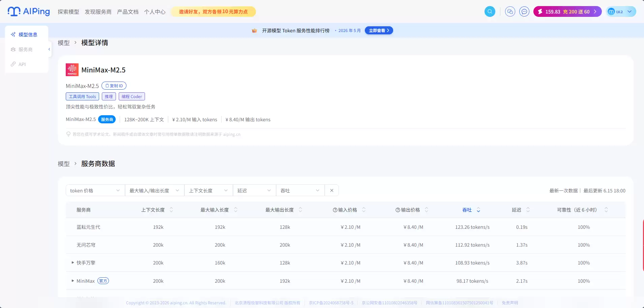Open the token 价格 dropdown
The height and width of the screenshot is (308, 644).
pos(95,190)
